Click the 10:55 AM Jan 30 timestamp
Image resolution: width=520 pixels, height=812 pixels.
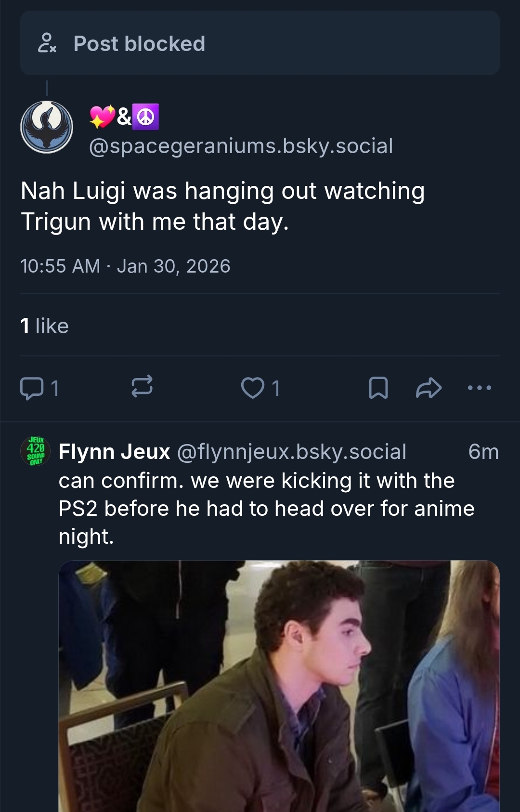[125, 266]
